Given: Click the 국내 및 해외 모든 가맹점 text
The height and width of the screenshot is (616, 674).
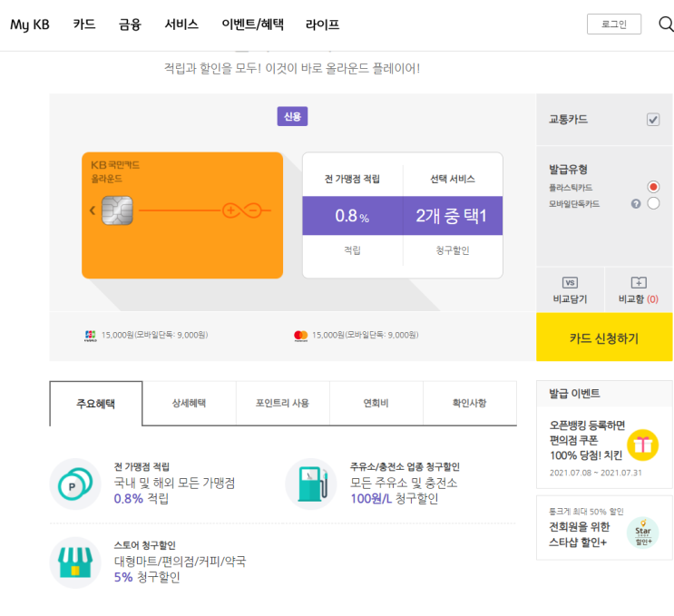Looking at the screenshot, I should [174, 483].
